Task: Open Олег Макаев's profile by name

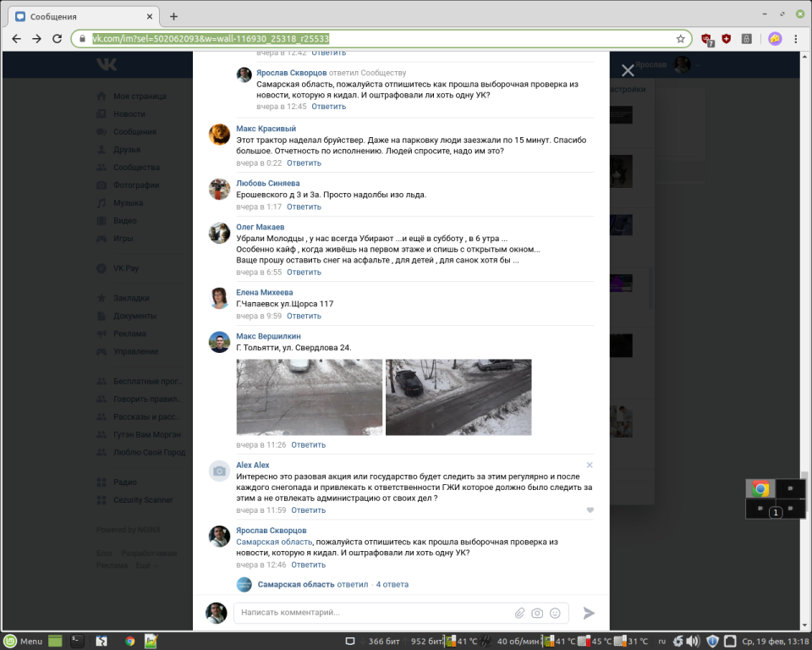Action: (260, 227)
